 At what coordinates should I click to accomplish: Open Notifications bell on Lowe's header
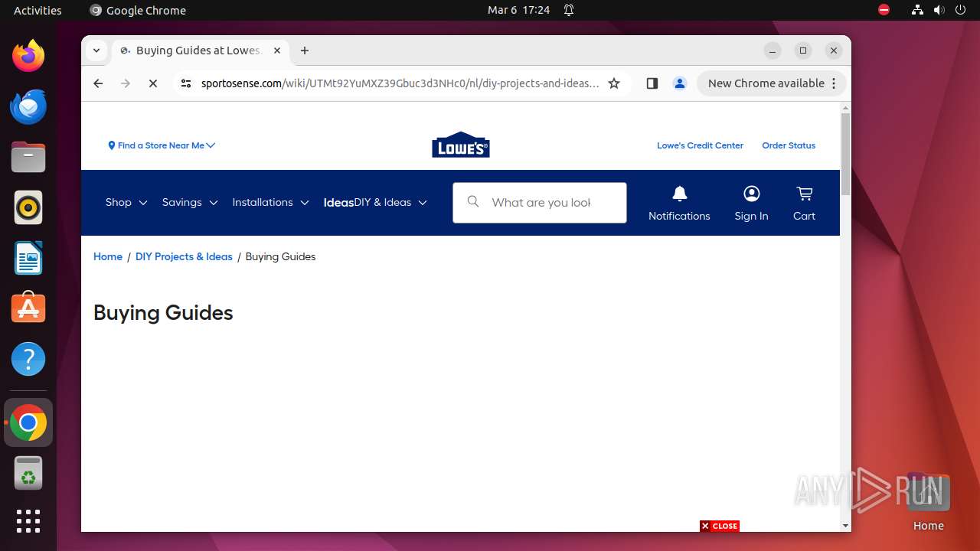[x=679, y=203]
